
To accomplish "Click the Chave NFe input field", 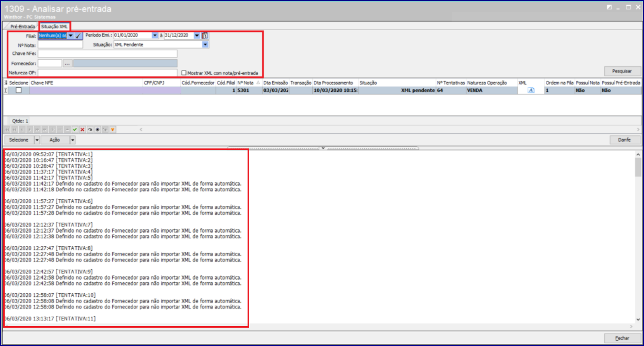I will click(108, 54).
